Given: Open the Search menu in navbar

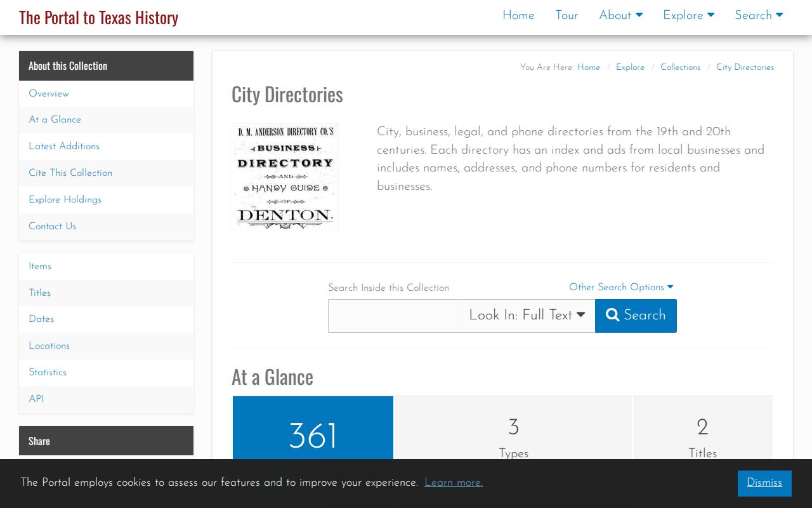Looking at the screenshot, I should click(x=759, y=15).
